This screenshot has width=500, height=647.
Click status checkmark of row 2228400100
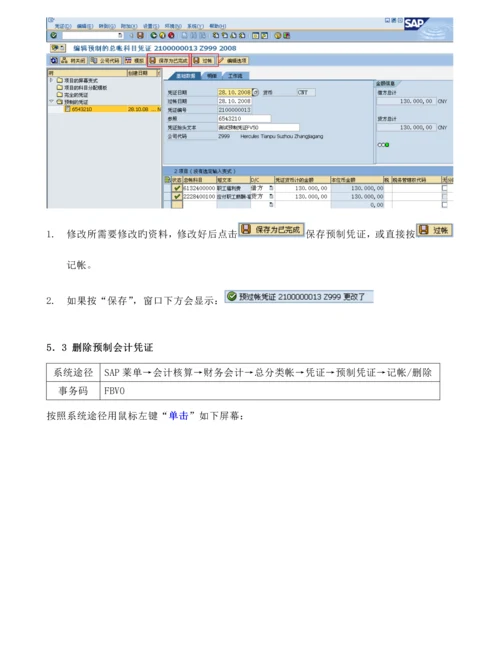point(177,196)
